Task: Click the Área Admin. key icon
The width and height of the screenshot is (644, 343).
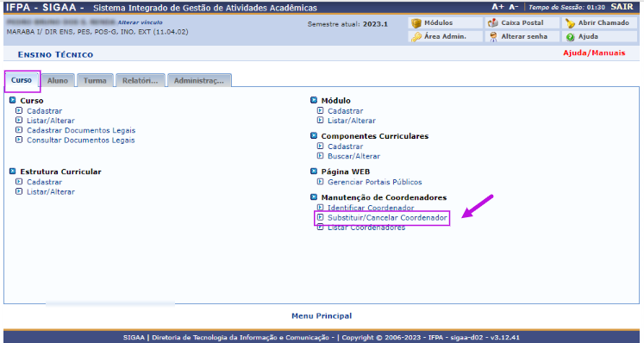Action: click(416, 37)
